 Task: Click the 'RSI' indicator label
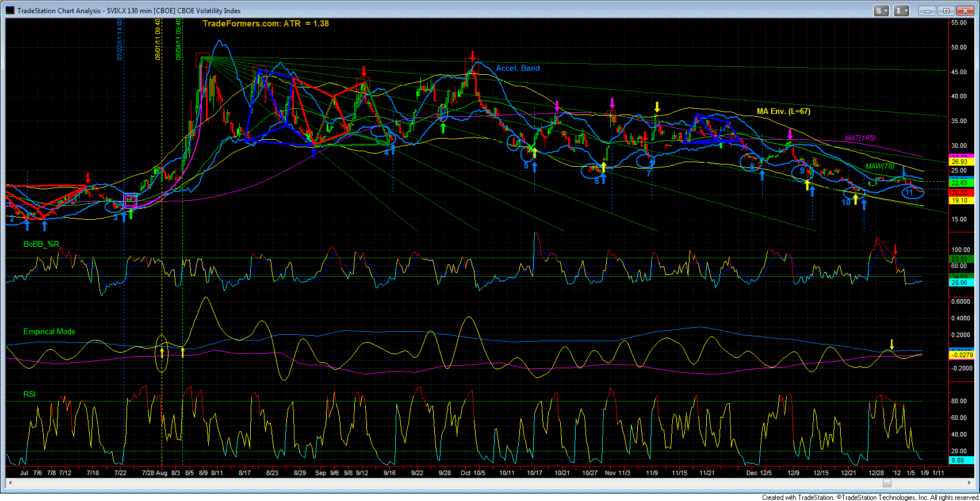(29, 394)
